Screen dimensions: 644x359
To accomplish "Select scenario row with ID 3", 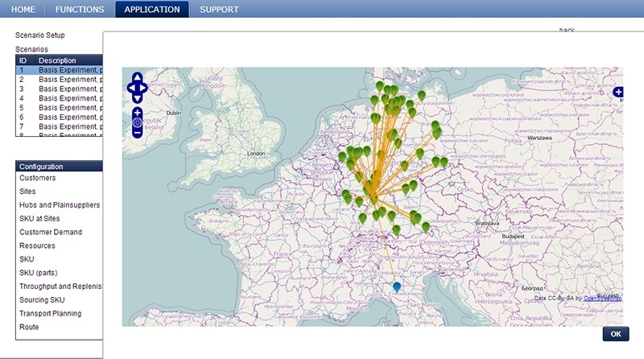I will pos(59,89).
